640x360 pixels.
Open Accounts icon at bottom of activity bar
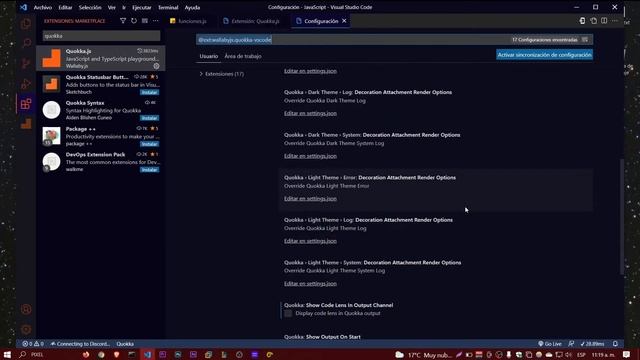click(x=26, y=309)
